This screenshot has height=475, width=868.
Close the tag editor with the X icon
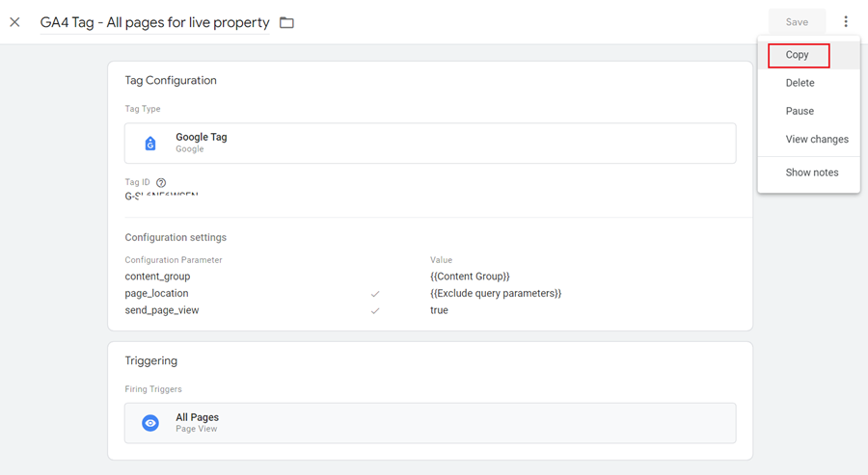(x=14, y=22)
